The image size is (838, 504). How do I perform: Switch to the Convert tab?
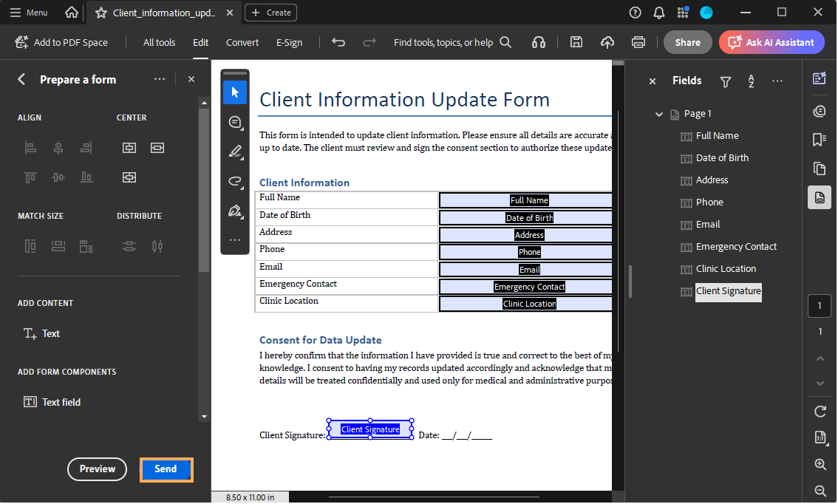[x=242, y=42]
